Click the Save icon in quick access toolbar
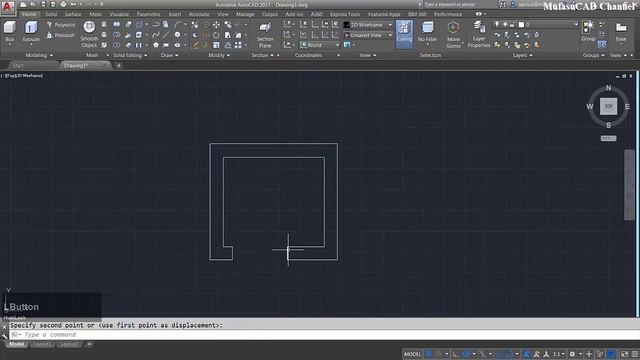This screenshot has width=640, height=360. pos(43,4)
